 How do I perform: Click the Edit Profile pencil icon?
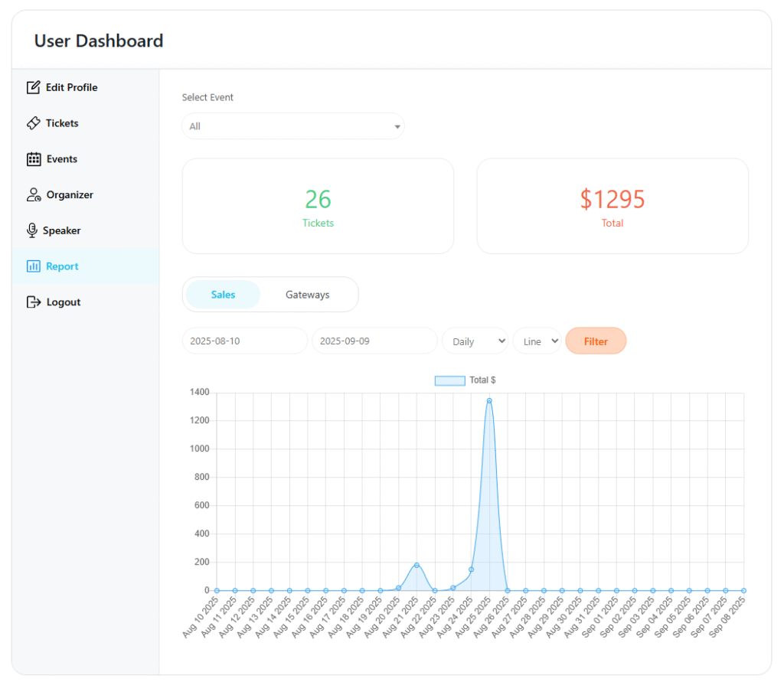pyautogui.click(x=31, y=87)
